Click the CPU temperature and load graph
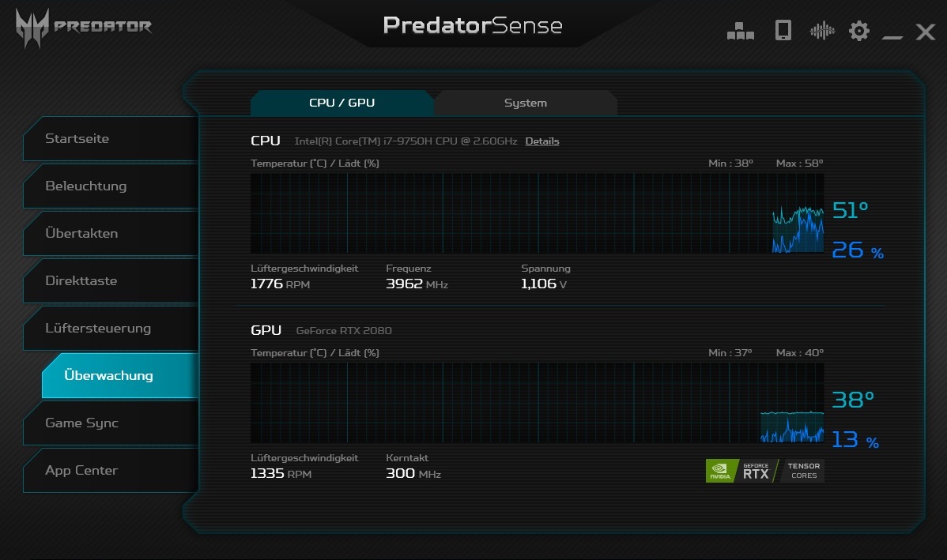947x560 pixels. (536, 213)
